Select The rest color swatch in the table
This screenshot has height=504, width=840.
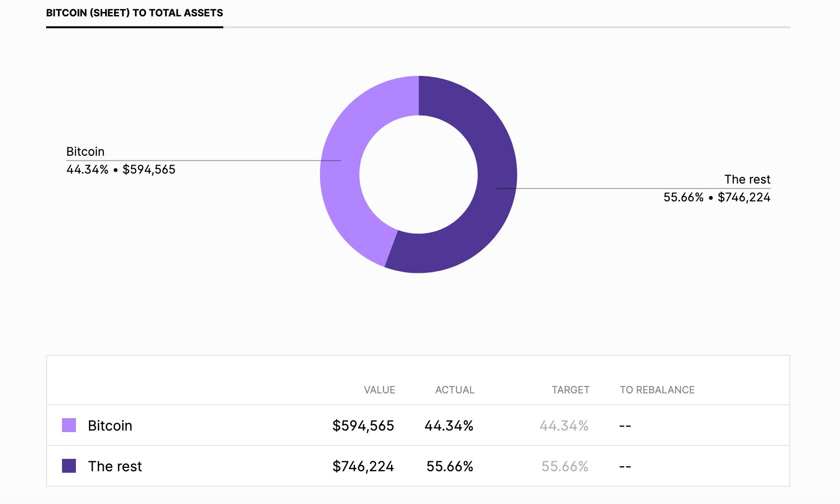click(68, 466)
